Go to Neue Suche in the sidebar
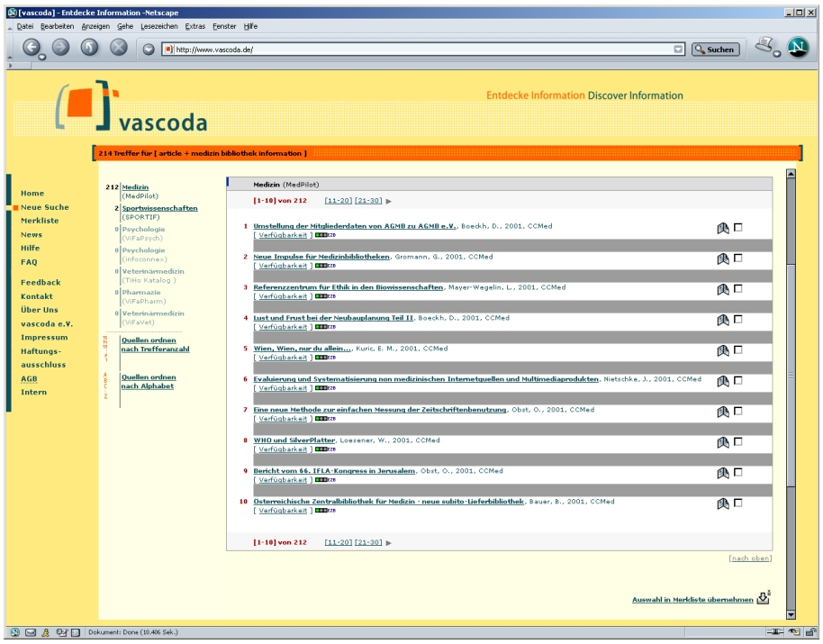This screenshot has height=644, width=823. tap(45, 207)
